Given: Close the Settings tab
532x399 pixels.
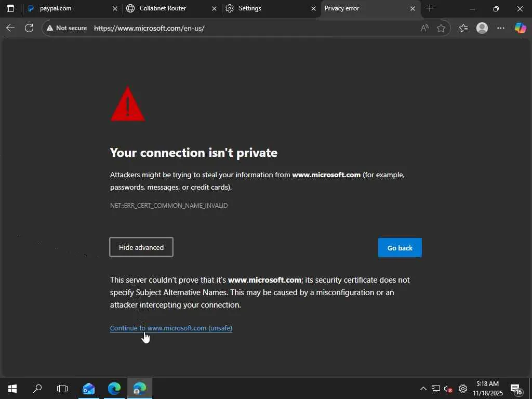Looking at the screenshot, I should click(x=313, y=8).
